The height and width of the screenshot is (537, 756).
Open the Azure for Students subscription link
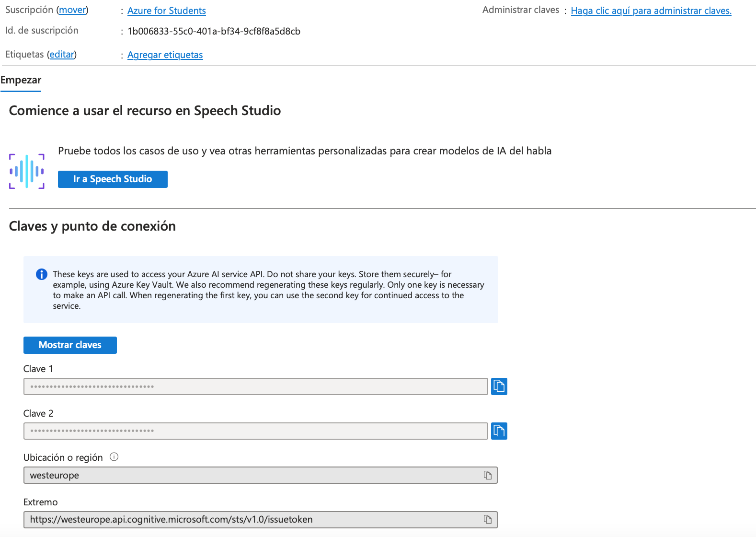[x=166, y=11]
